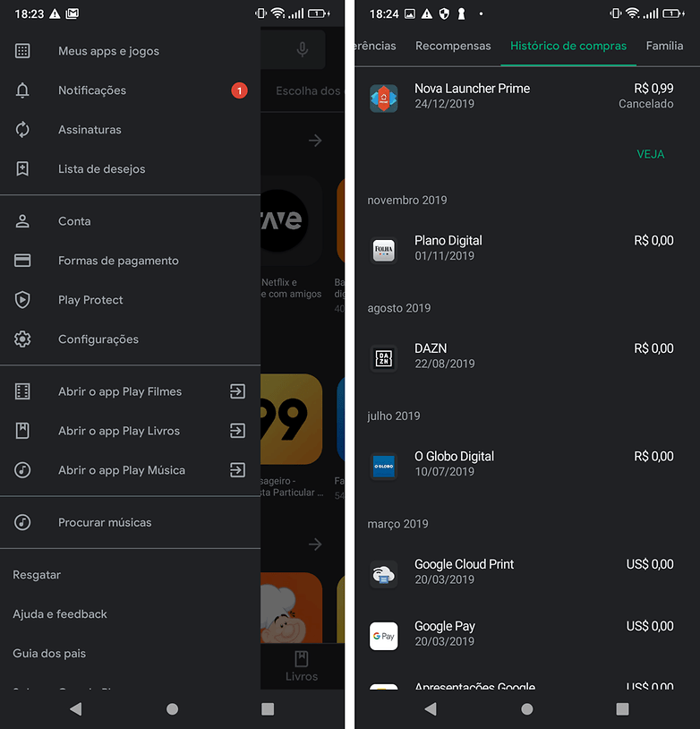This screenshot has height=729, width=700.
Task: Switch to the Família tab
Action: [665, 46]
